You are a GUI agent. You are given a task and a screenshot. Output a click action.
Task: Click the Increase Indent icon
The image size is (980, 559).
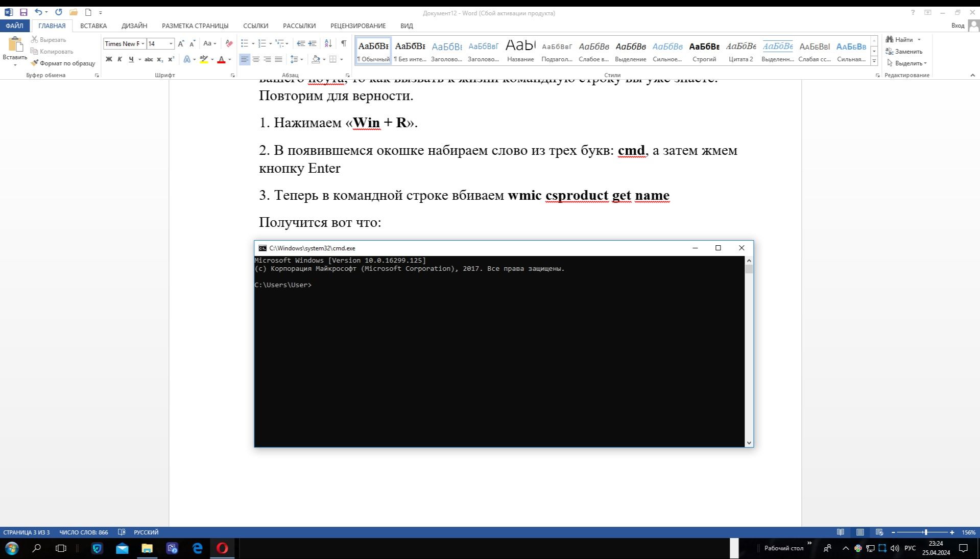[313, 44]
